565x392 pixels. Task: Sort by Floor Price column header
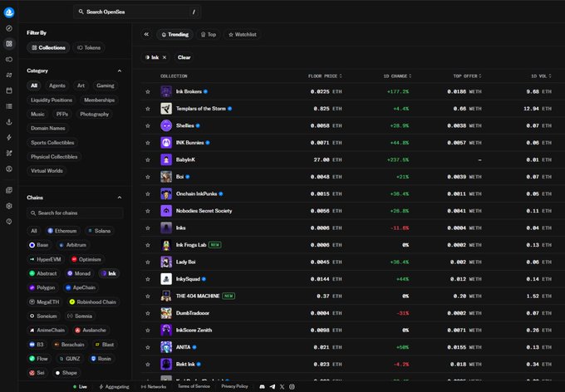tap(325, 76)
